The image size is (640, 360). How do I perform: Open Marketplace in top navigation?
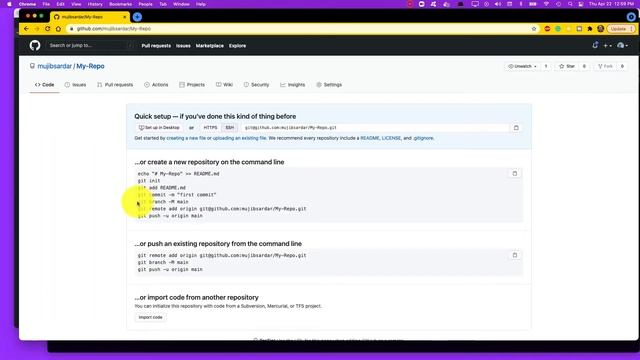(209, 46)
